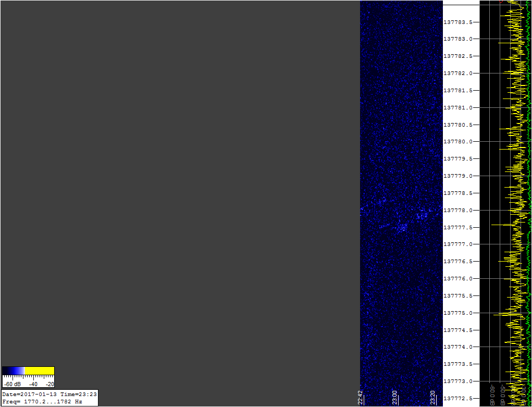
Task: Click the -60 dB color scale label
Action: coord(11,384)
